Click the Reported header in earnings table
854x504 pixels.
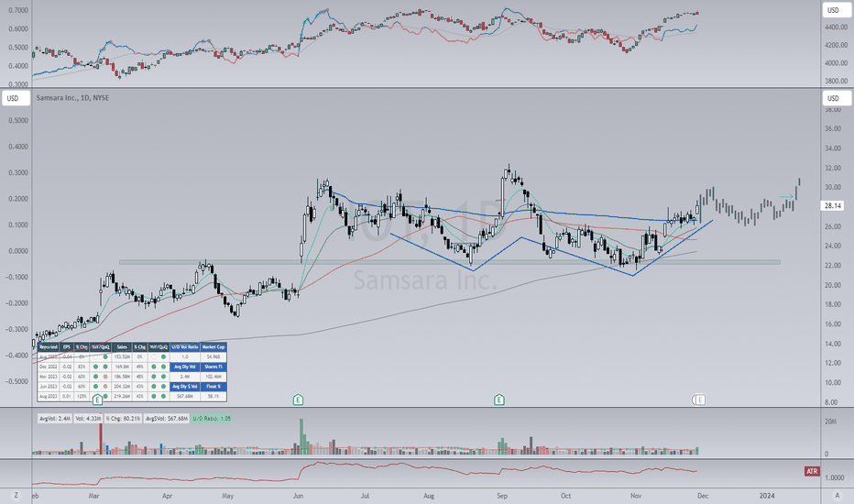coord(49,347)
